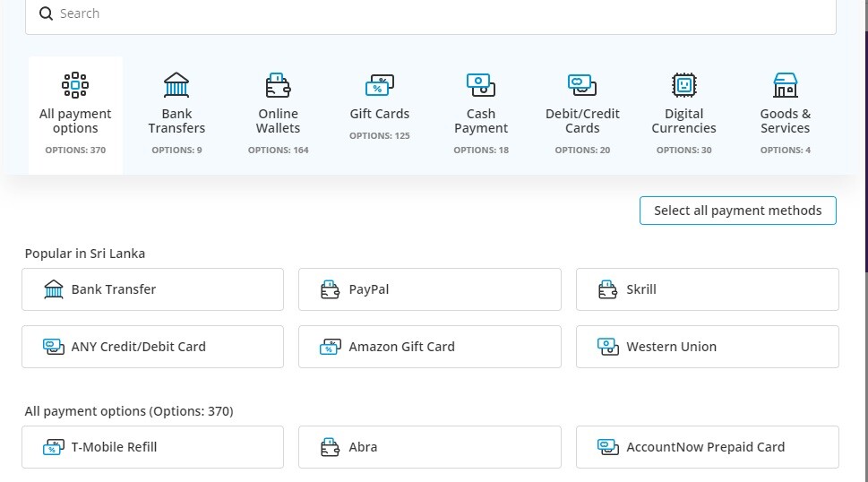Open the Goods & Services store icon
Viewport: 868px width, 482px height.
(x=786, y=85)
